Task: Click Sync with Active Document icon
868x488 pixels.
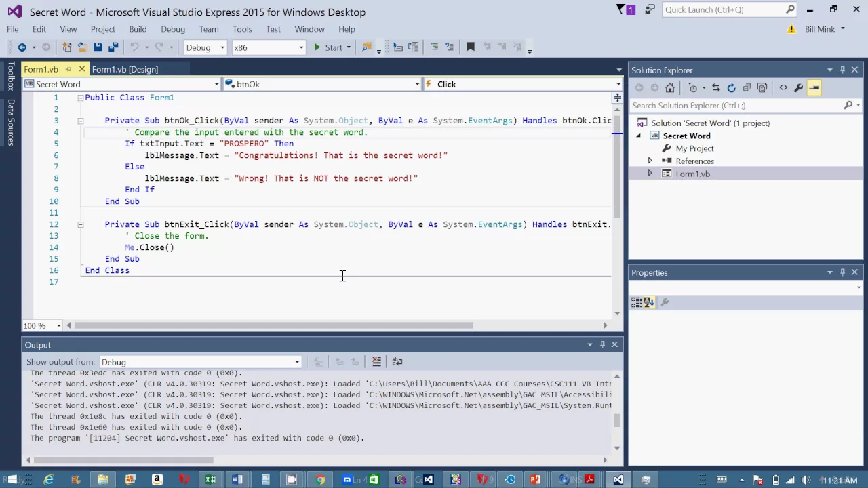Action: click(716, 88)
